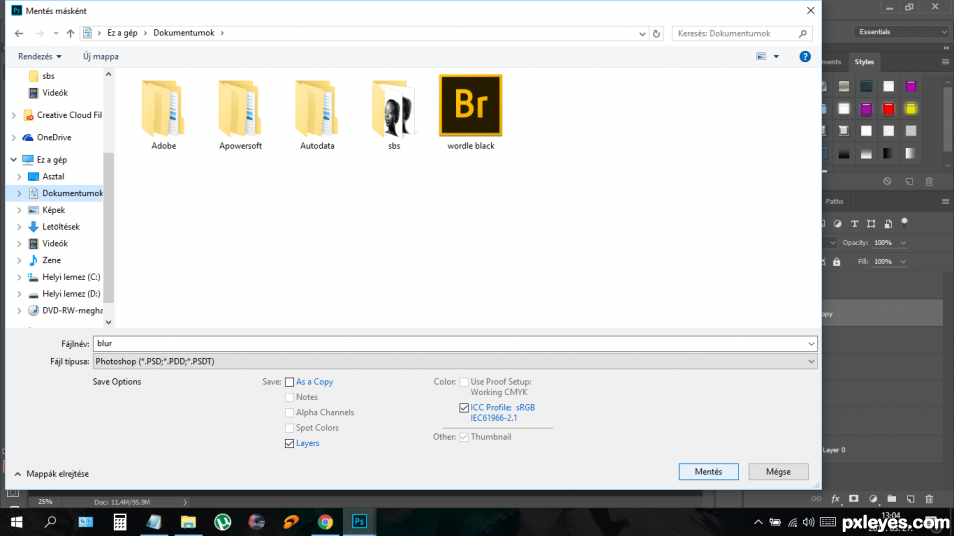This screenshot has height=536, width=954.
Task: Switch to the Paths tab
Action: pyautogui.click(x=834, y=201)
